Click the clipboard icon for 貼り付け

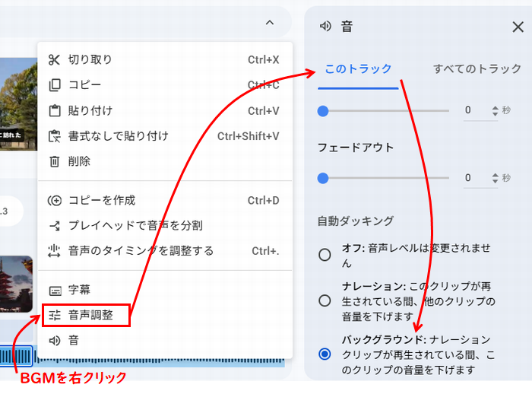(54, 111)
